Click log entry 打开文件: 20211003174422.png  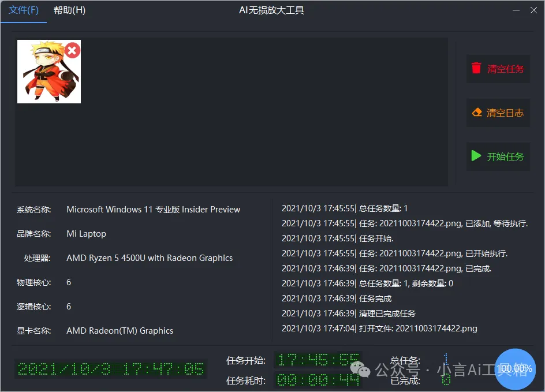click(379, 328)
